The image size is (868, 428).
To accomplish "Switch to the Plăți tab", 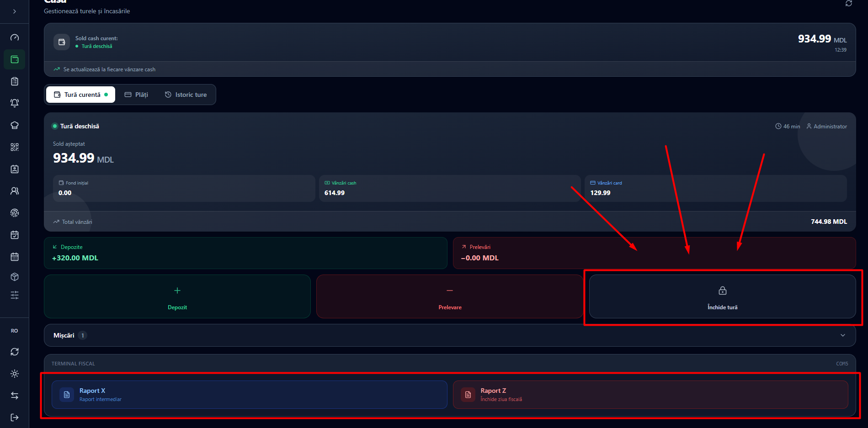I will click(136, 95).
